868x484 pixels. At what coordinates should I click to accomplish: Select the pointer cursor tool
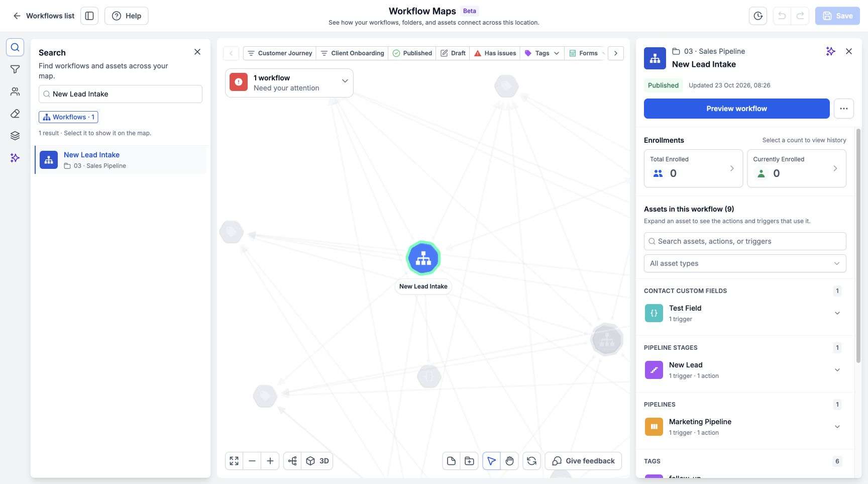tap(491, 461)
